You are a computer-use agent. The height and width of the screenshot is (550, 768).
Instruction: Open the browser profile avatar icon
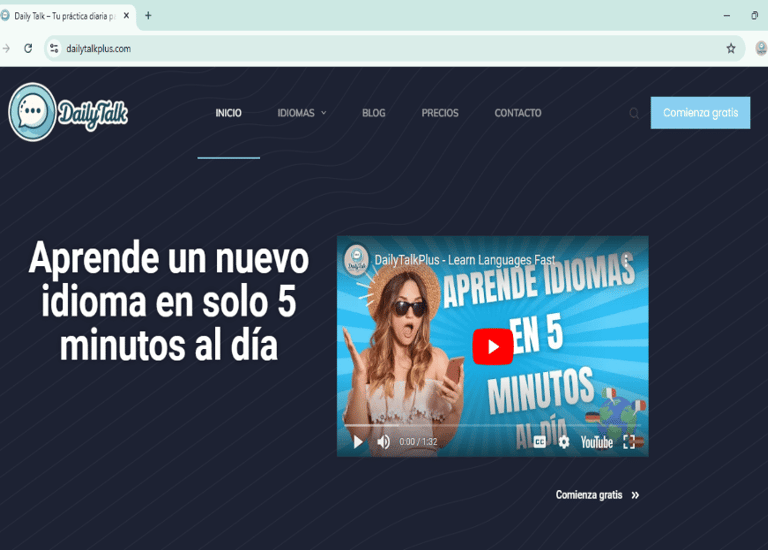[761, 48]
